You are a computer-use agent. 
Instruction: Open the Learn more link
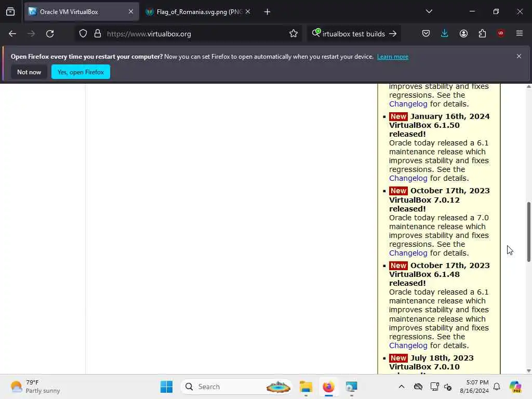click(x=393, y=57)
